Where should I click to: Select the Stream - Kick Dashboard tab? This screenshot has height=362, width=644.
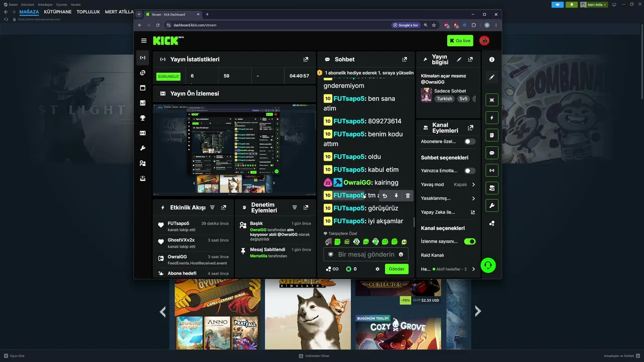pos(173,15)
